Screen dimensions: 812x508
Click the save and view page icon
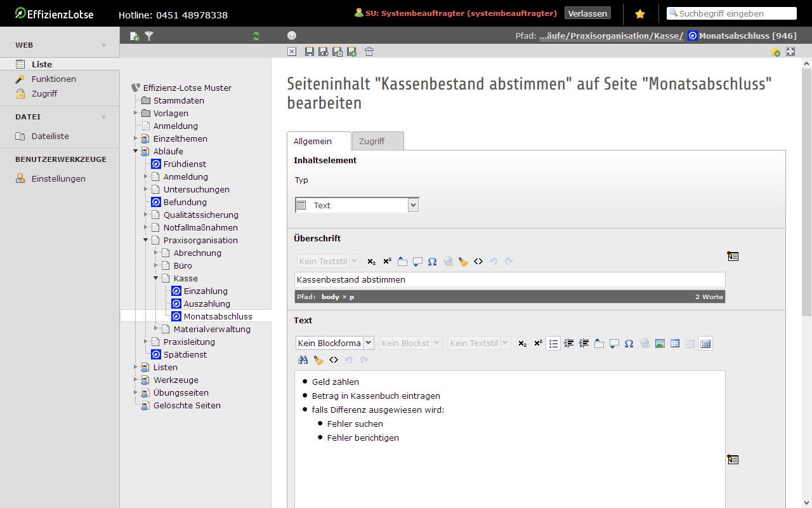click(x=324, y=51)
